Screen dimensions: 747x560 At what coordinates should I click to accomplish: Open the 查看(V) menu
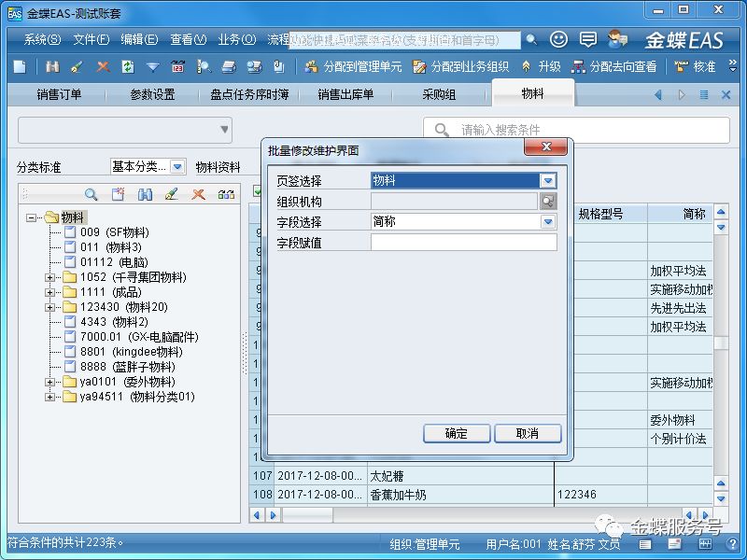(x=189, y=39)
